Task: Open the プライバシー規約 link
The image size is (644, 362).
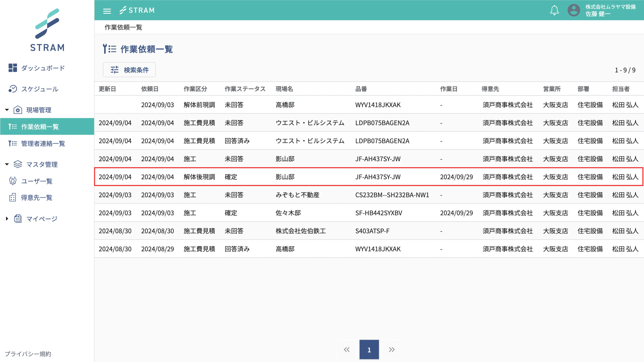Action: (x=28, y=354)
